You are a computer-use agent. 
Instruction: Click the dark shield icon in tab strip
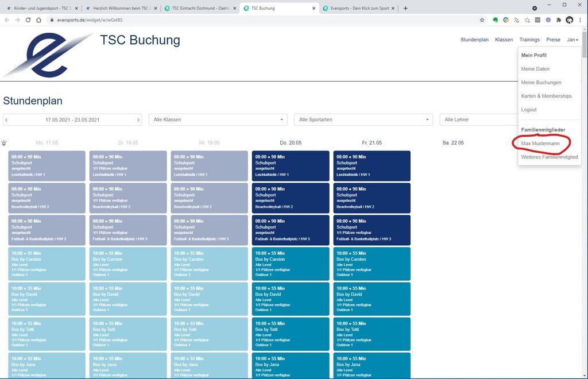[535, 8]
